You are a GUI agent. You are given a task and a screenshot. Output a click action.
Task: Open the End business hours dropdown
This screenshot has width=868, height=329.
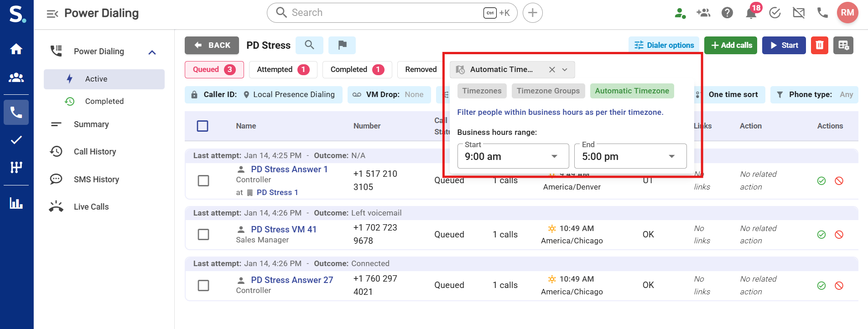(x=630, y=156)
